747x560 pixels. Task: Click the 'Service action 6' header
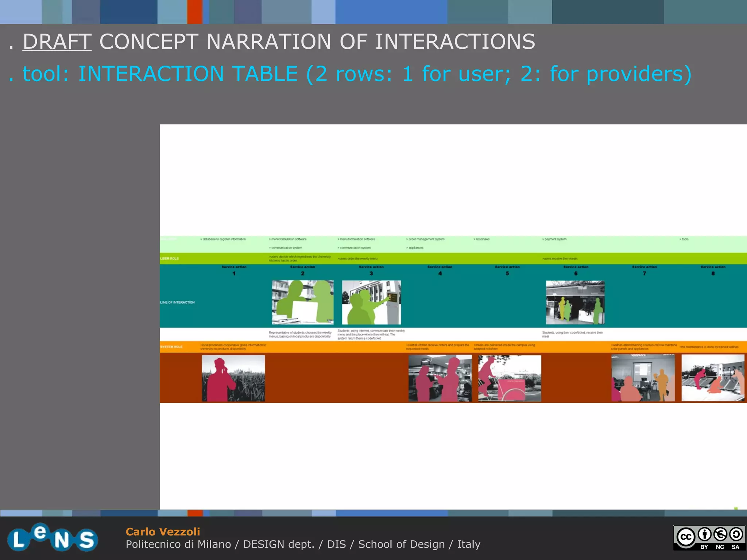pyautogui.click(x=576, y=270)
